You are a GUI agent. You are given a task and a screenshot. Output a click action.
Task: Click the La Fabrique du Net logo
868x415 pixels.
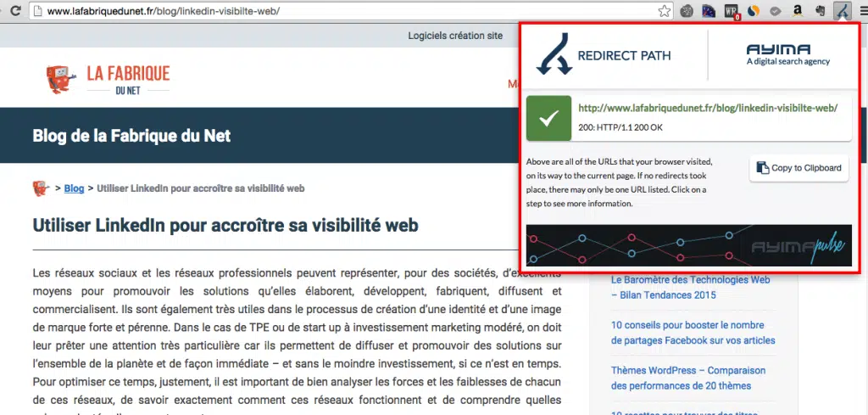point(108,79)
